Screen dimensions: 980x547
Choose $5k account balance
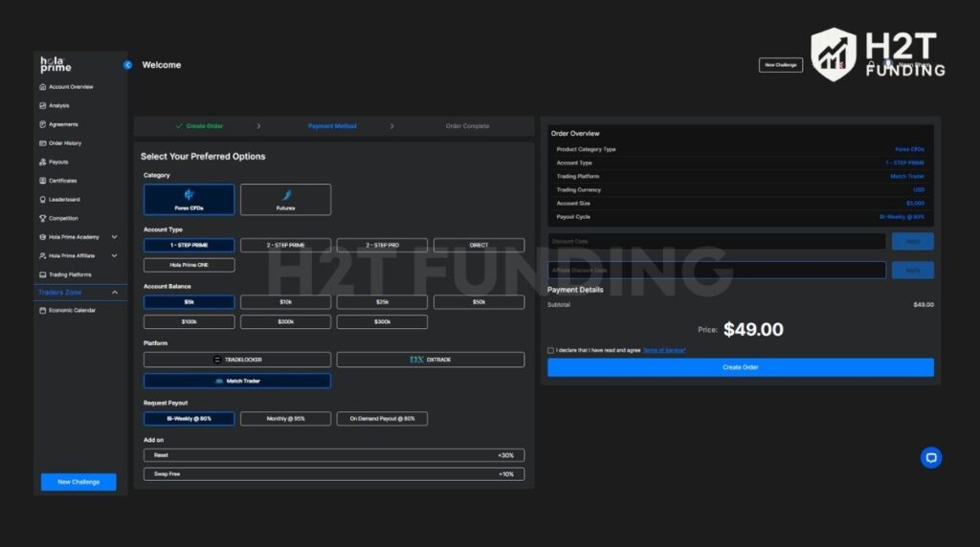click(x=189, y=301)
